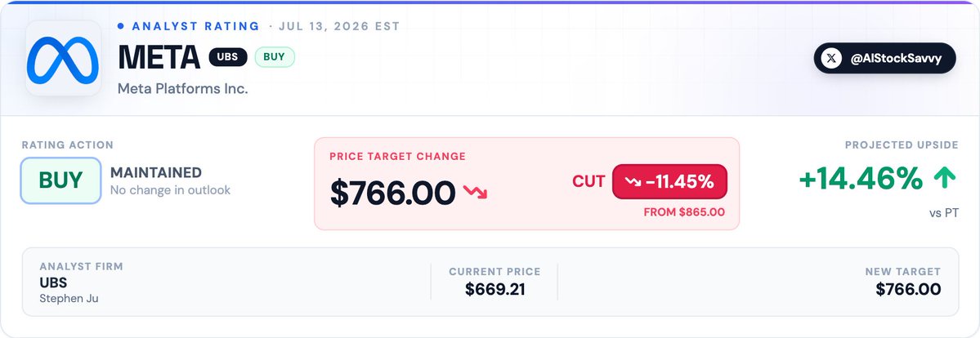980x338 pixels.
Task: Click Meta Platforms Inc. company name
Action: tap(183, 89)
